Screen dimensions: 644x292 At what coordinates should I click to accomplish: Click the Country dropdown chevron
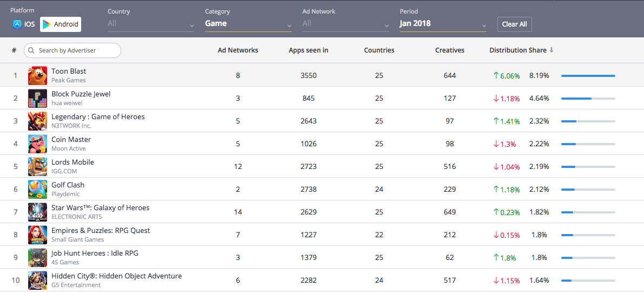[x=192, y=26]
